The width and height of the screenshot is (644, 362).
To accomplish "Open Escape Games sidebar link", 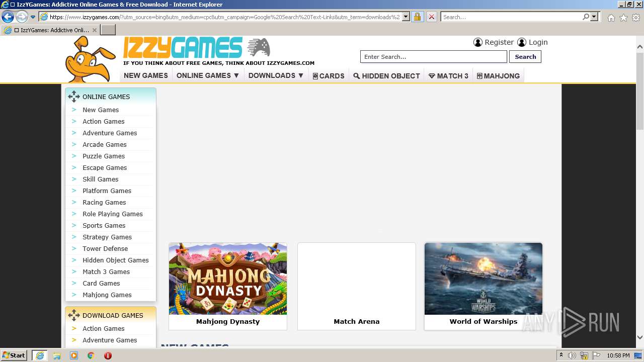I will click(105, 167).
